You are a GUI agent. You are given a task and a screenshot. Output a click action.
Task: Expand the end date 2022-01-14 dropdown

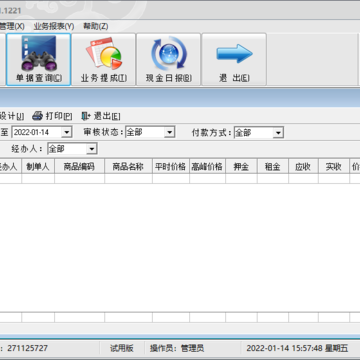click(x=67, y=132)
